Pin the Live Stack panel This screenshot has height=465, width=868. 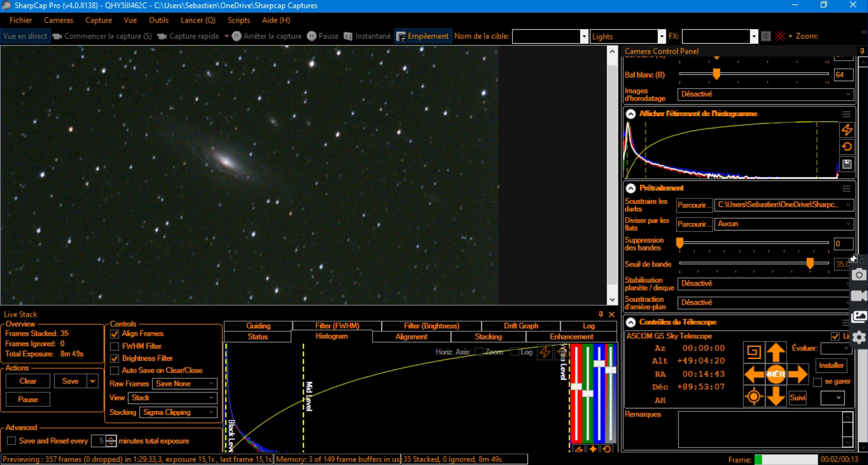pyautogui.click(x=601, y=314)
